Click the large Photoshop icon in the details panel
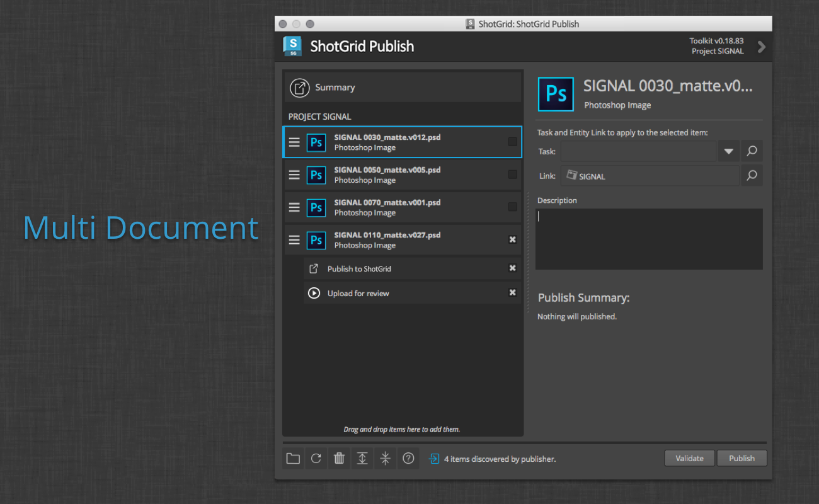Image resolution: width=819 pixels, height=504 pixels. coord(556,94)
